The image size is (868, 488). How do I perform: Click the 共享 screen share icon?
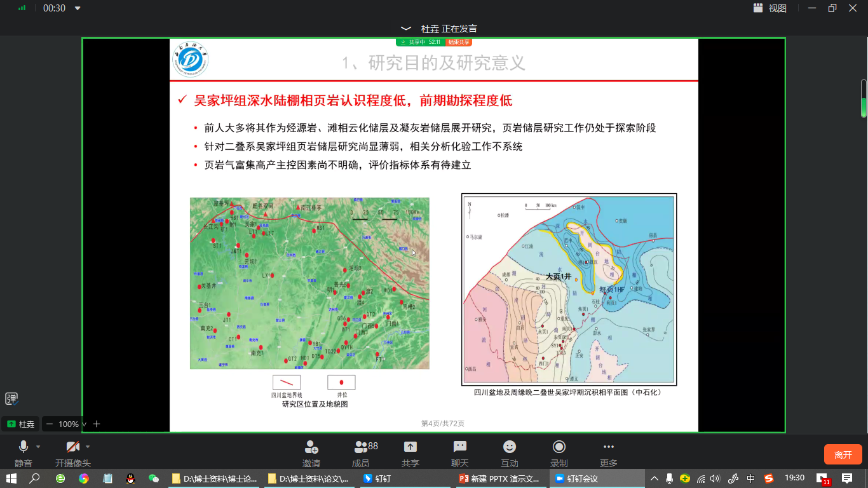[410, 448]
